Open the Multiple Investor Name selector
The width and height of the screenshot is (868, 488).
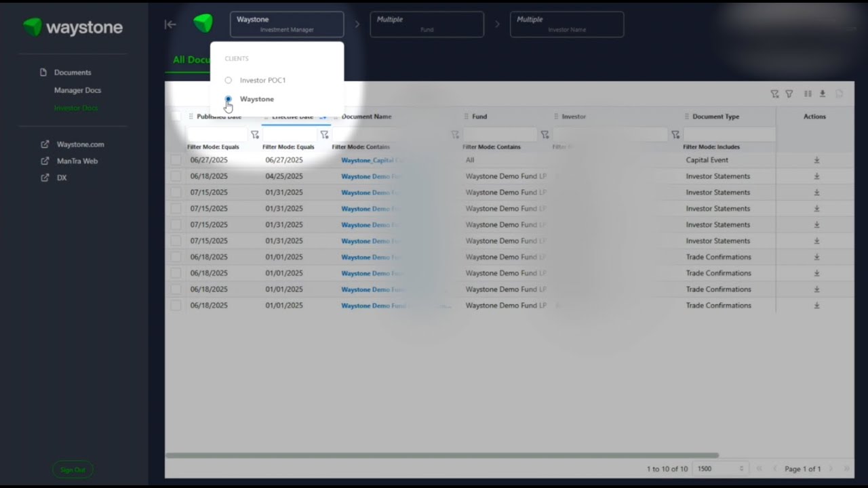coord(567,24)
